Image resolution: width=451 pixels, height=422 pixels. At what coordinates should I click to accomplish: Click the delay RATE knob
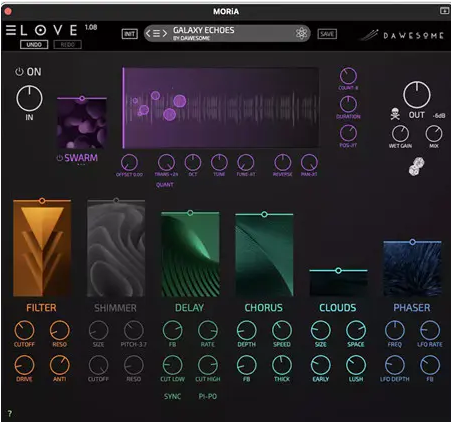[208, 331]
